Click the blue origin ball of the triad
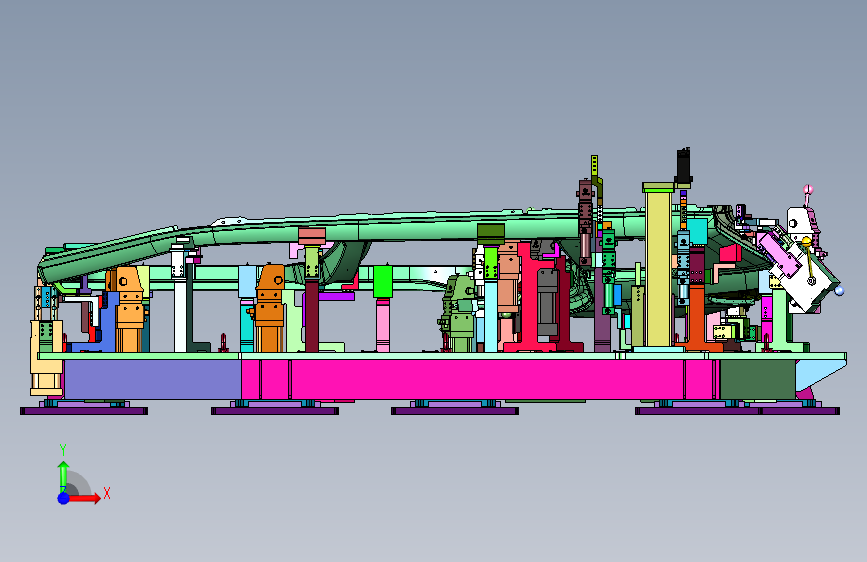The height and width of the screenshot is (562, 867). 64,498
